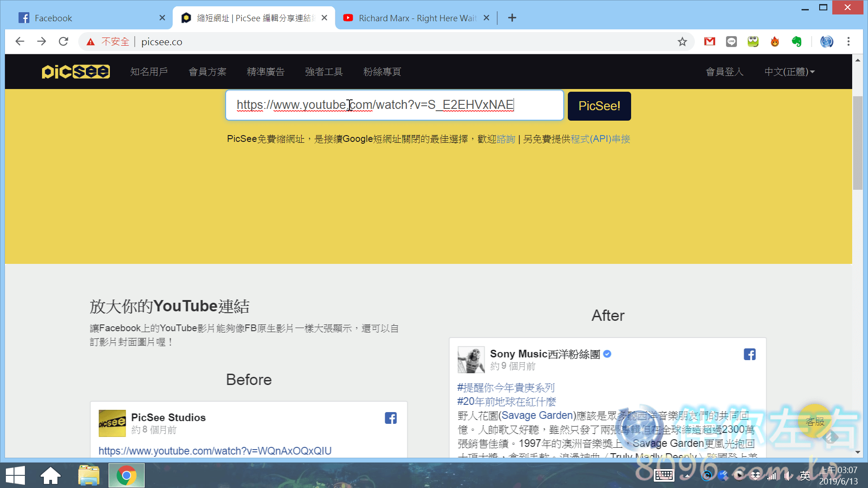
Task: Click into the URL input field
Action: tap(394, 105)
